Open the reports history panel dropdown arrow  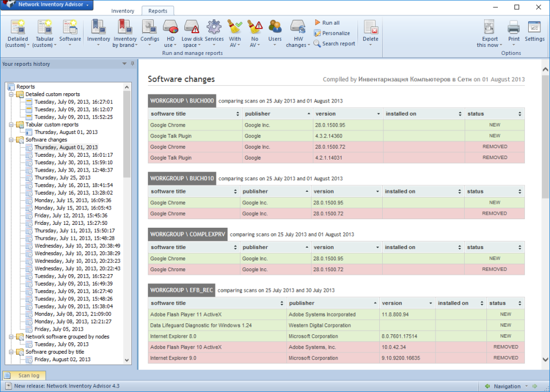click(x=124, y=64)
